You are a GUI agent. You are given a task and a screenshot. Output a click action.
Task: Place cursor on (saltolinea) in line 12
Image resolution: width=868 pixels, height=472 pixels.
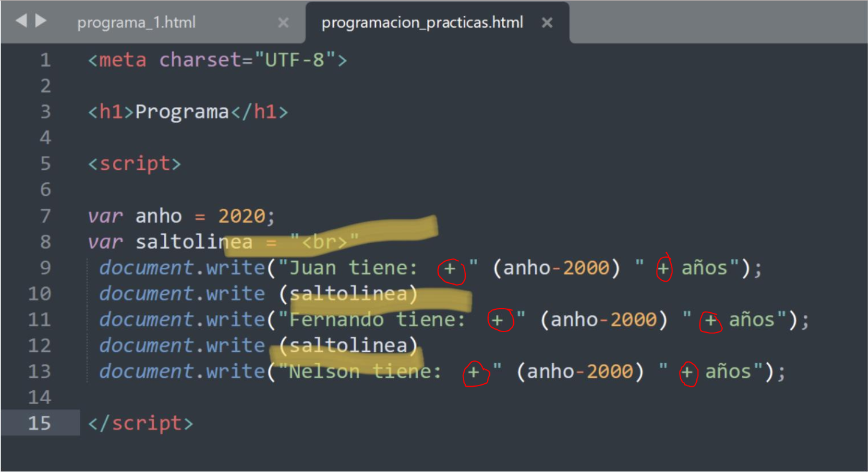point(348,345)
